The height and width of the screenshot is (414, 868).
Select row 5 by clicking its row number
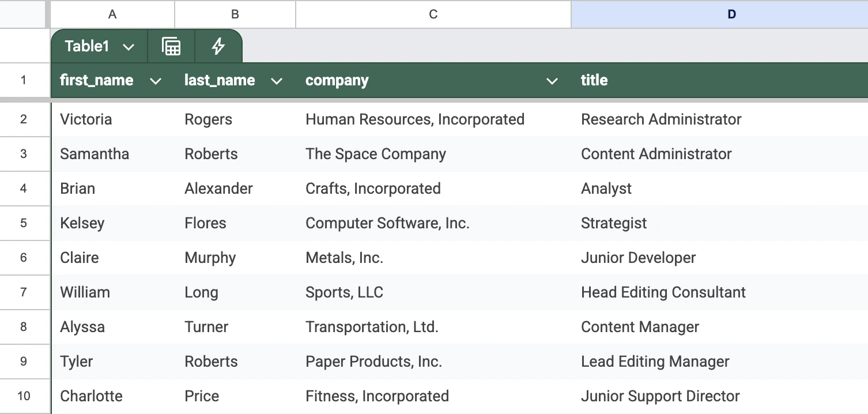pyautogui.click(x=25, y=223)
